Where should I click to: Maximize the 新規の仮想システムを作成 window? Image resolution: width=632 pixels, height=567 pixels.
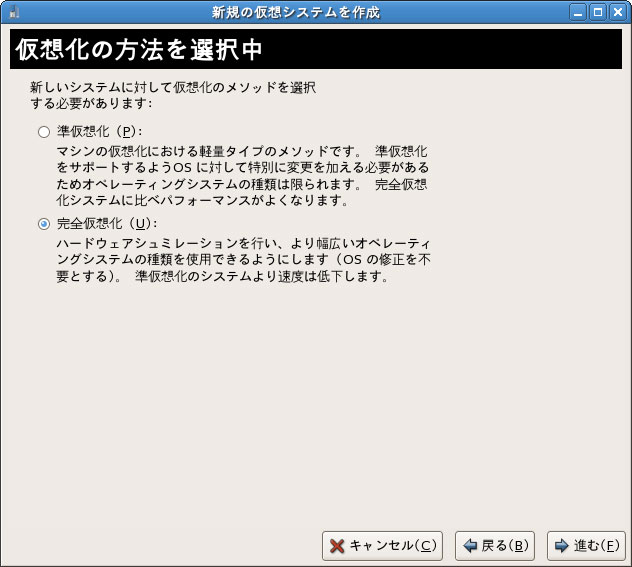tap(598, 13)
